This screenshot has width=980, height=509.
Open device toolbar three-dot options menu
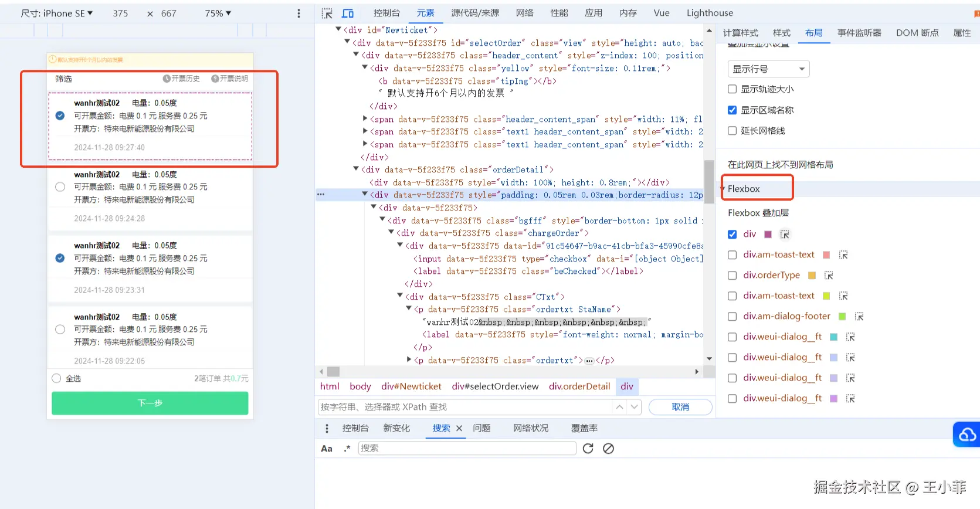point(299,13)
